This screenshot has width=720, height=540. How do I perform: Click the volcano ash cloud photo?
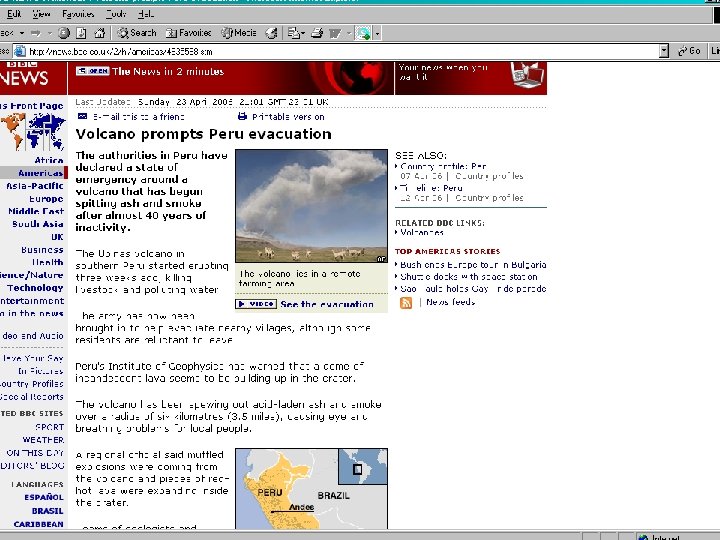click(311, 206)
